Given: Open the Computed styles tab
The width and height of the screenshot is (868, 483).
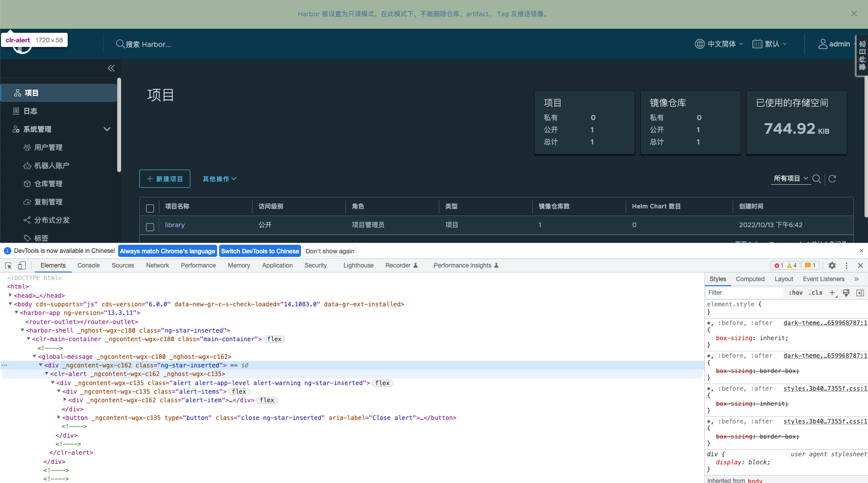Looking at the screenshot, I should [x=750, y=279].
